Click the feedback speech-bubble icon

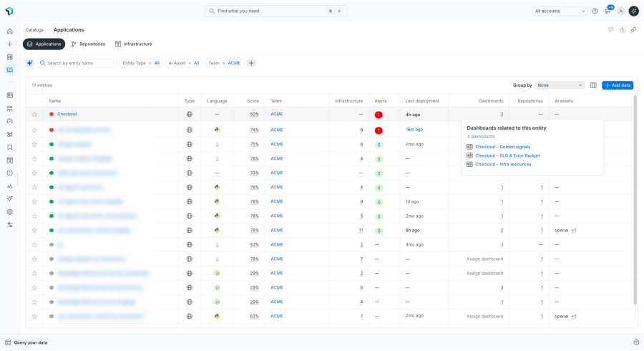coord(611,29)
